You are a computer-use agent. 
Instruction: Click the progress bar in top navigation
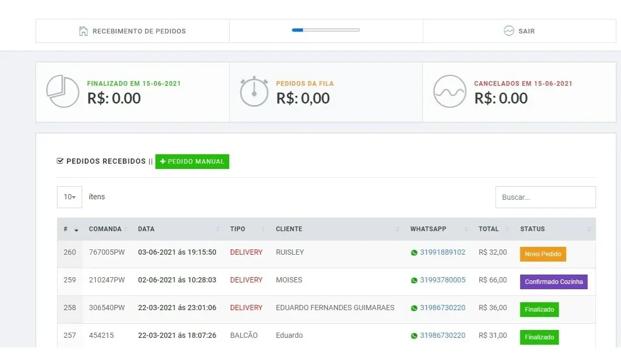[325, 30]
